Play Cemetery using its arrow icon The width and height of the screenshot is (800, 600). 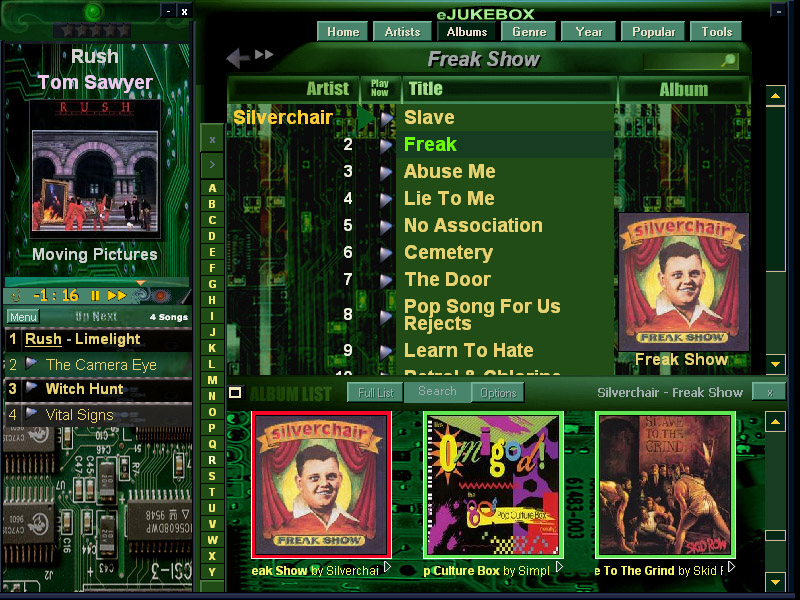[386, 254]
